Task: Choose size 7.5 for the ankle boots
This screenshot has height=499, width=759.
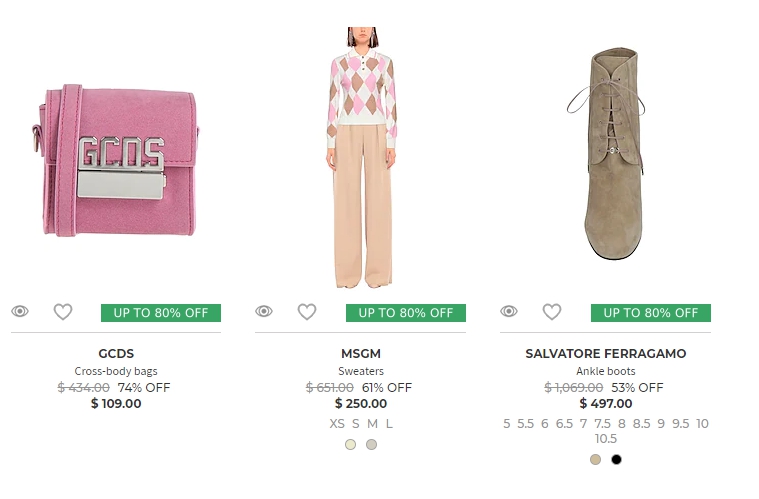Action: (x=603, y=423)
